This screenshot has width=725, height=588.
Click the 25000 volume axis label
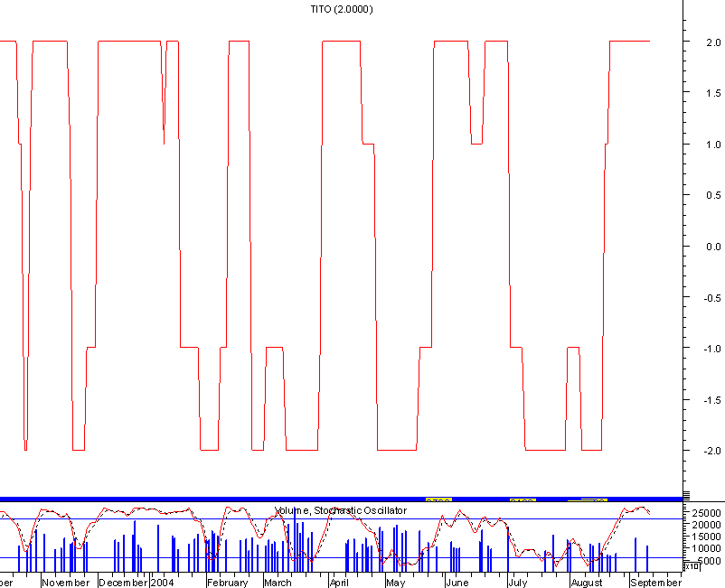coord(707,513)
